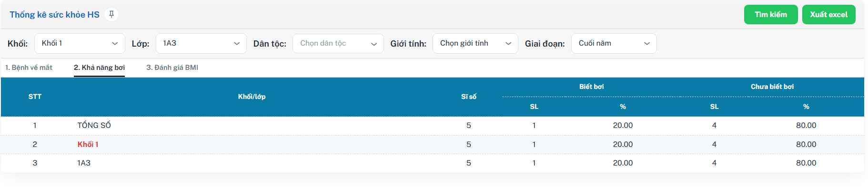Click the 20.00 value in Khối 1 row
The width and height of the screenshot is (868, 195).
pyautogui.click(x=623, y=144)
